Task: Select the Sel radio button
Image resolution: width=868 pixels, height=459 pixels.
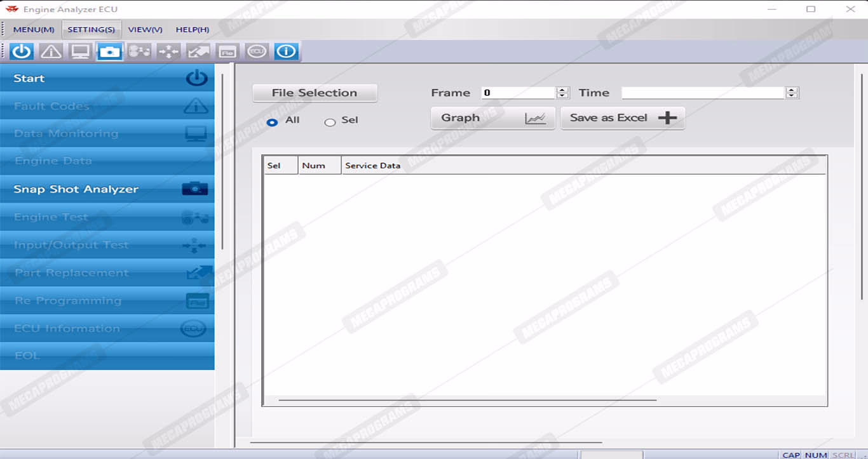Action: pyautogui.click(x=330, y=122)
